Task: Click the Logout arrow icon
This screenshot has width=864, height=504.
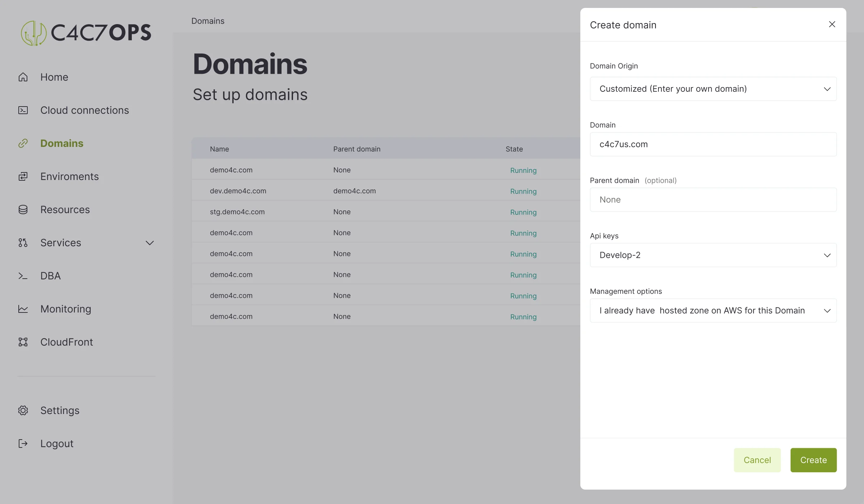Action: 23,444
